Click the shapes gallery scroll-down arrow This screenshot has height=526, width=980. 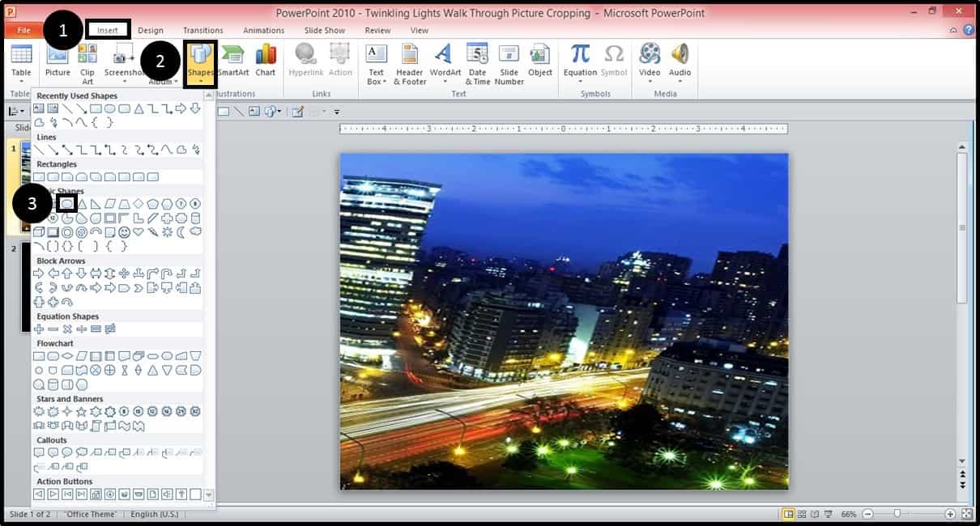[x=209, y=494]
